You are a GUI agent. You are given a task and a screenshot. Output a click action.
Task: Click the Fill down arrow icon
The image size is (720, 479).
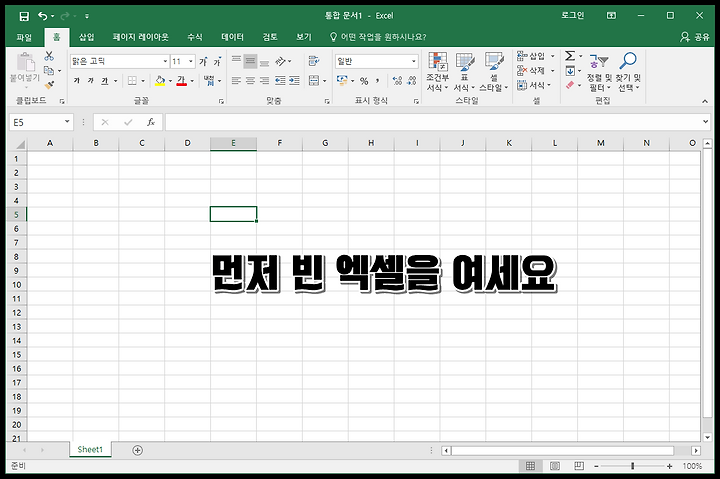570,71
